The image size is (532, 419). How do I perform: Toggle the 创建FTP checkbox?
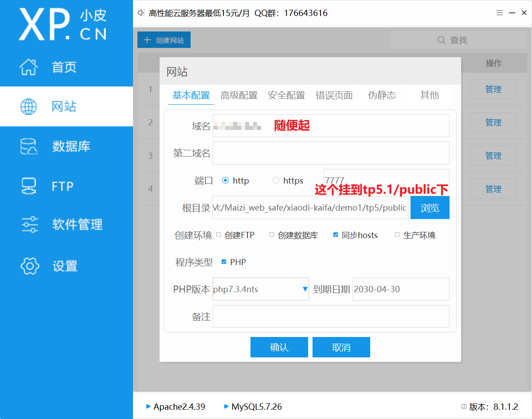coord(219,235)
